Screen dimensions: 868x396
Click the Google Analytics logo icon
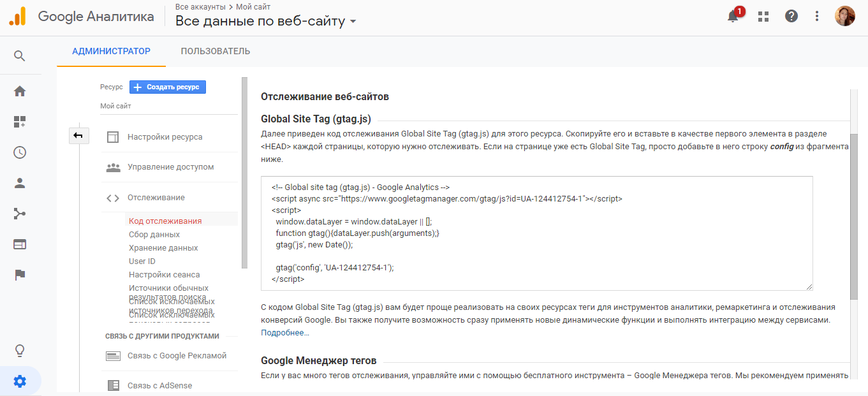pos(17,17)
